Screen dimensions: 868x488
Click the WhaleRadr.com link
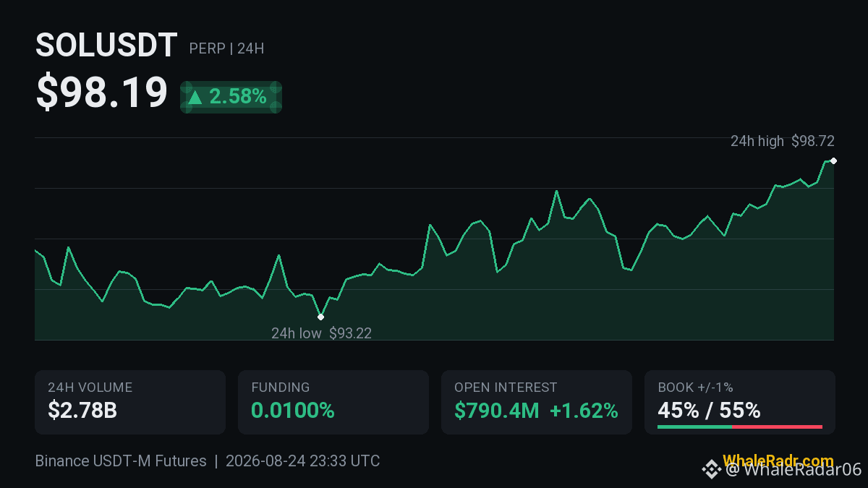[x=778, y=461]
